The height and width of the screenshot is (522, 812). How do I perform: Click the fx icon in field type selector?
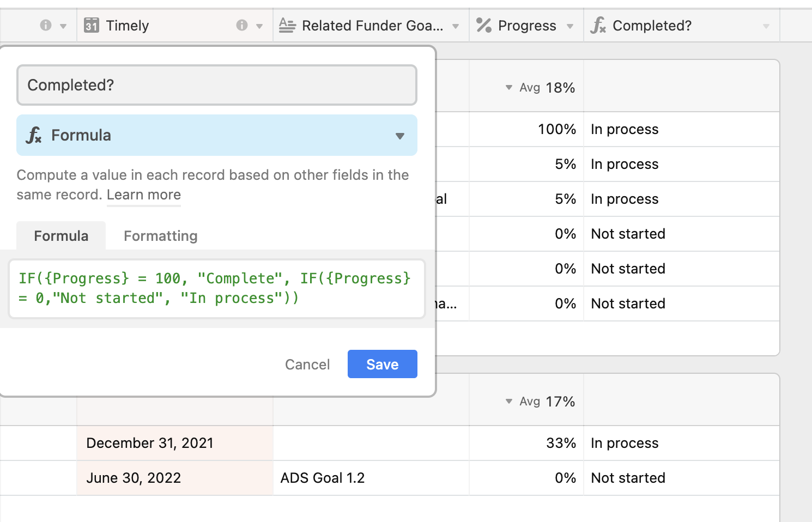pyautogui.click(x=34, y=135)
